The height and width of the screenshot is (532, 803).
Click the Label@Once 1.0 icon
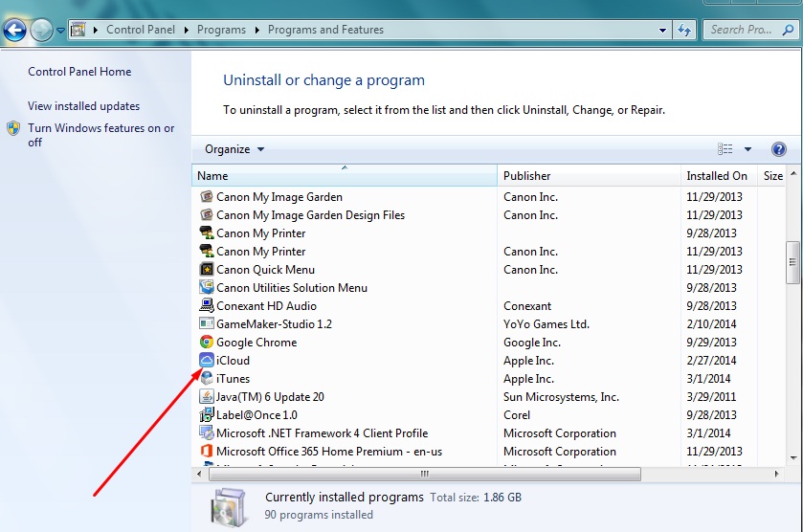coord(207,414)
